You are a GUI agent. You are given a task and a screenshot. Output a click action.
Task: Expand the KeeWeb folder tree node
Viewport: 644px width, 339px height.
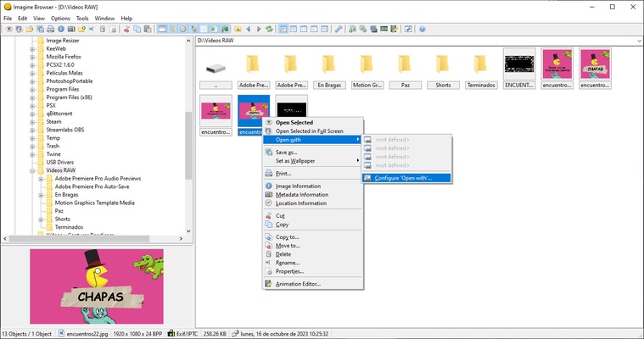[x=32, y=49]
